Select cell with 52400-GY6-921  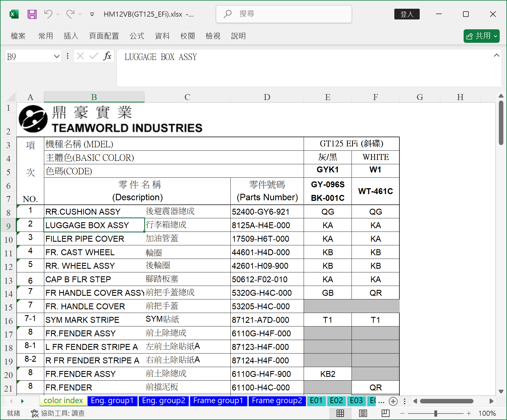(267, 212)
